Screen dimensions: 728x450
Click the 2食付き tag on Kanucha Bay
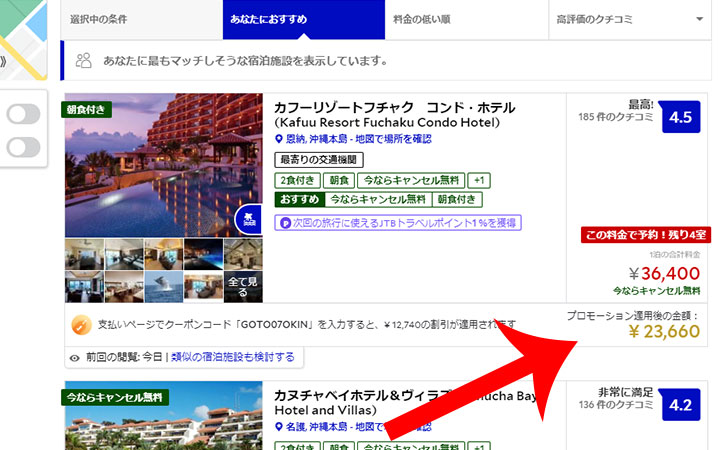tap(297, 446)
